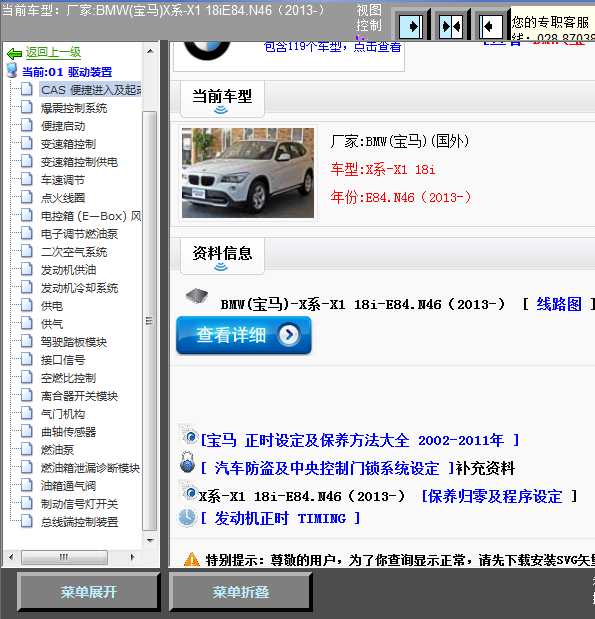The height and width of the screenshot is (619, 595).
Task: Select the 当前:01 驱动装置 node
Action: pos(67,72)
